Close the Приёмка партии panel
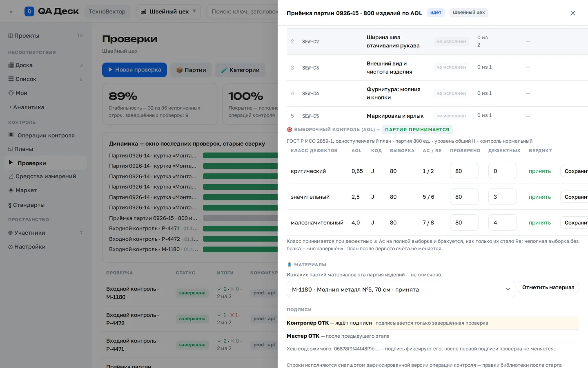Image resolution: width=588 pixels, height=368 pixels. tap(573, 13)
